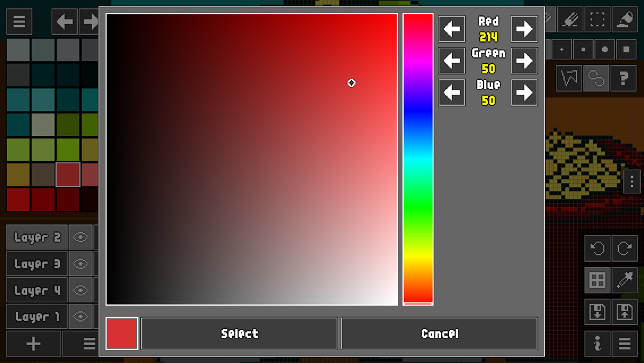Click the floppy disk with down arrow
The width and height of the screenshot is (644, 363).
597,311
